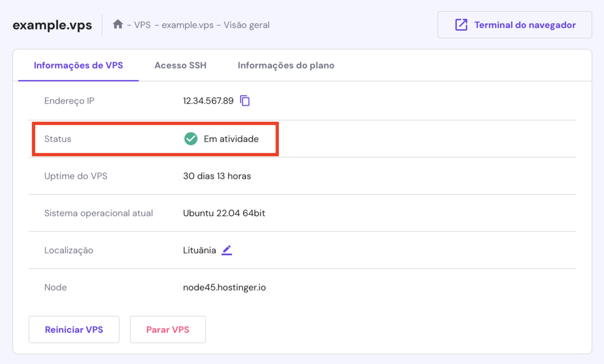
Task: Select the Informações de VPS tab
Action: click(78, 65)
